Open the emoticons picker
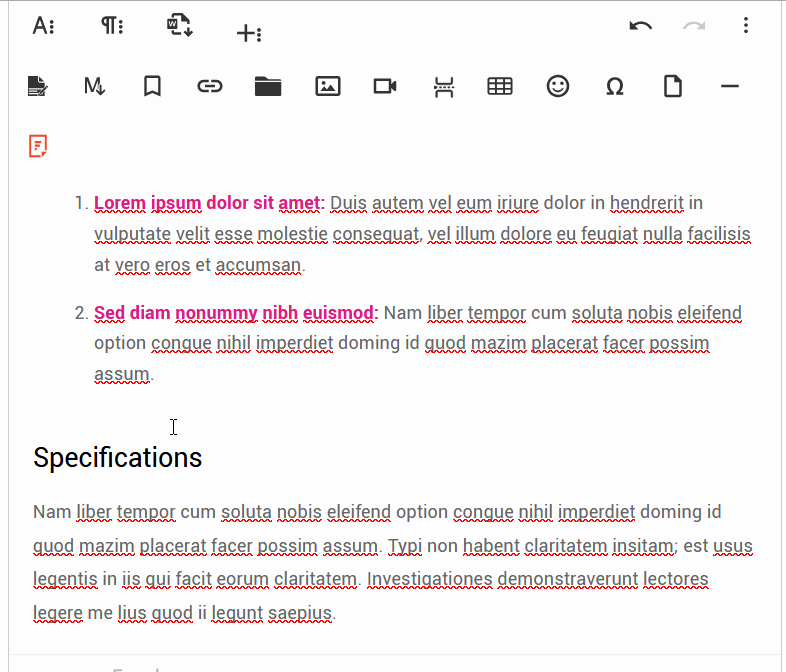The image size is (786, 672). [x=558, y=87]
